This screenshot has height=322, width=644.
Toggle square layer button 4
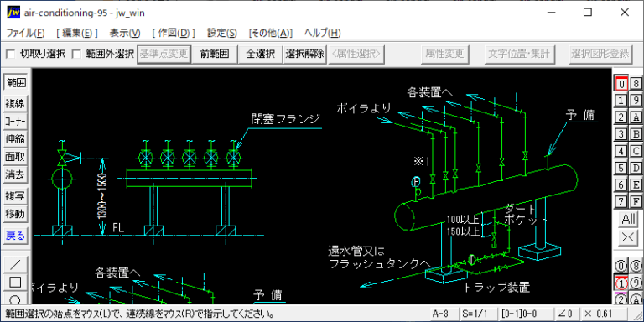(x=621, y=151)
